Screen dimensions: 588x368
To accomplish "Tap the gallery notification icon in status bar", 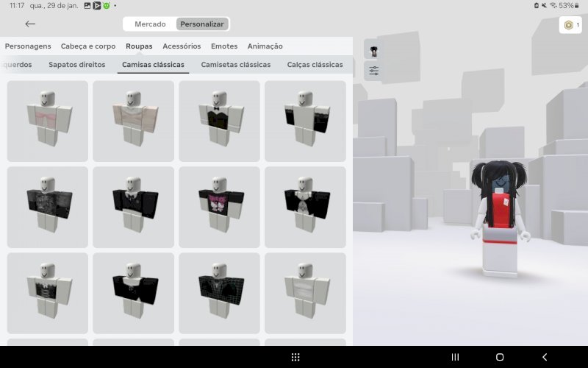I will click(x=87, y=6).
